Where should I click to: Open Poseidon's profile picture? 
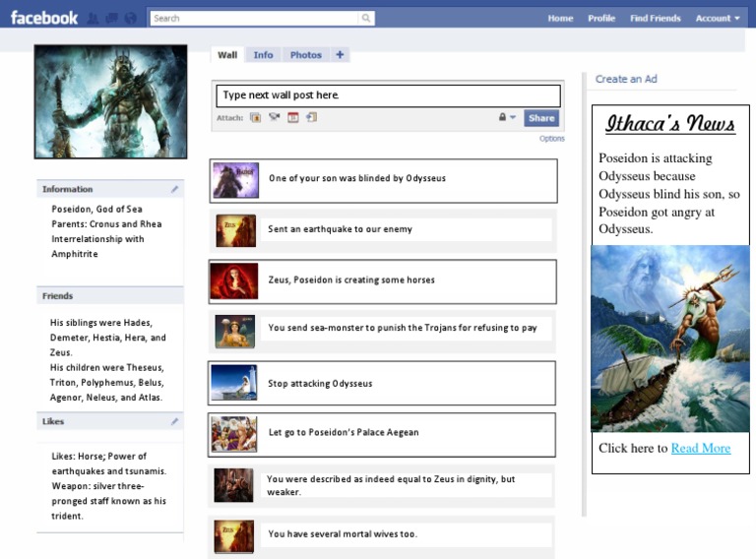[110, 101]
